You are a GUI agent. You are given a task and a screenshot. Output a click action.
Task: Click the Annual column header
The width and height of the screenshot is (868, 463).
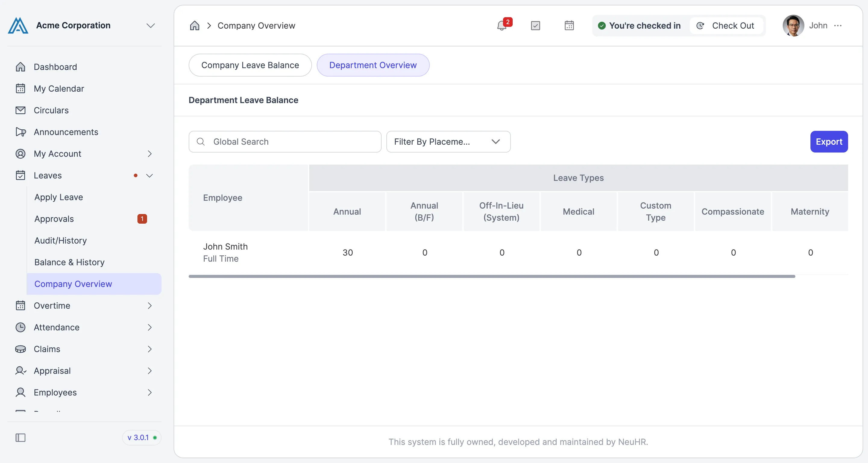tap(347, 211)
